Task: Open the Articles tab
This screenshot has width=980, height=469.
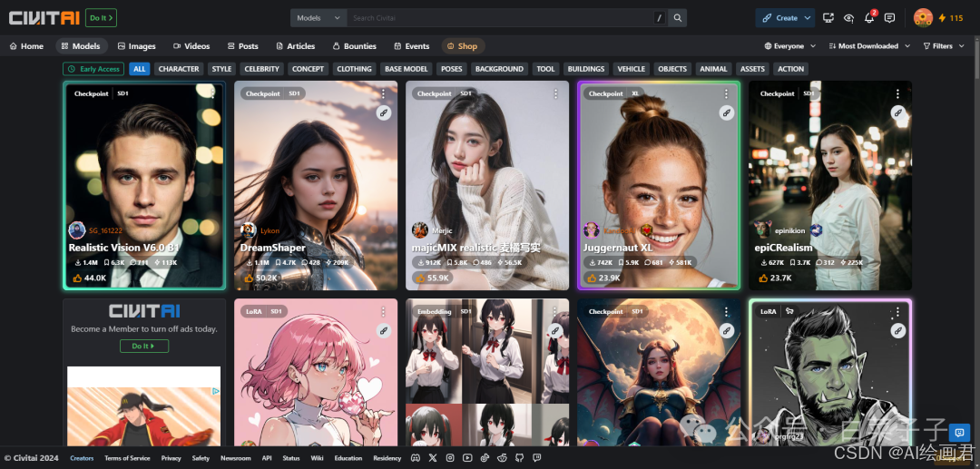Action: (x=295, y=46)
